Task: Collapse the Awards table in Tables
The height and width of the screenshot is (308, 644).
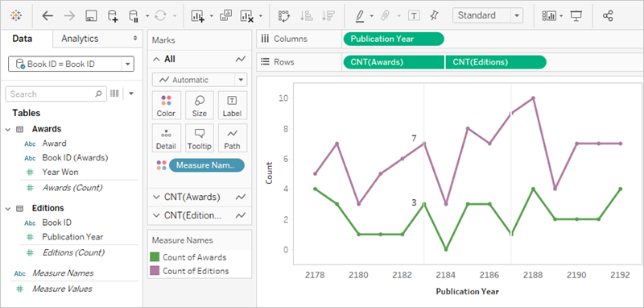Action: pos(8,129)
